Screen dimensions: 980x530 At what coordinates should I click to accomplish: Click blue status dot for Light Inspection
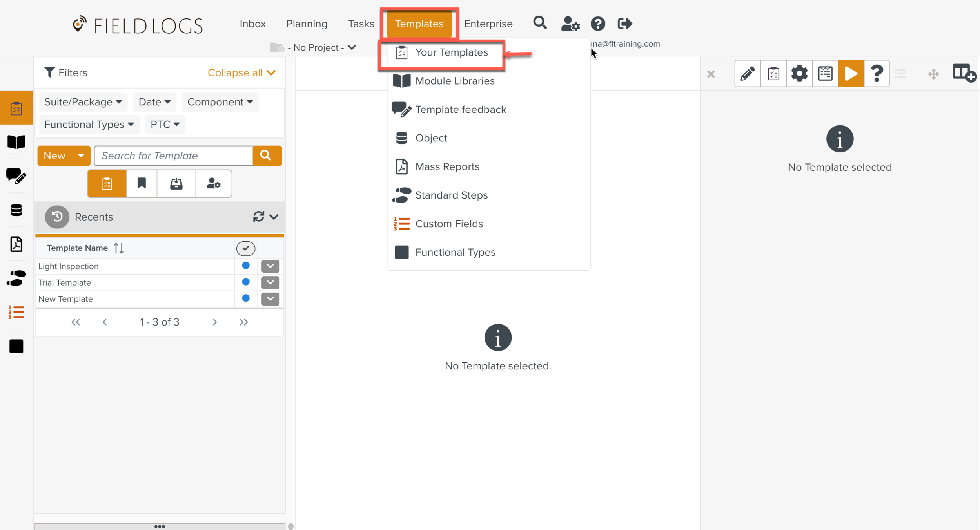coord(246,266)
